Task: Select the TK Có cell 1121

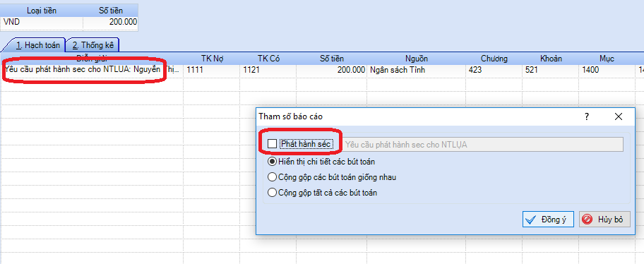Action: [x=268, y=71]
